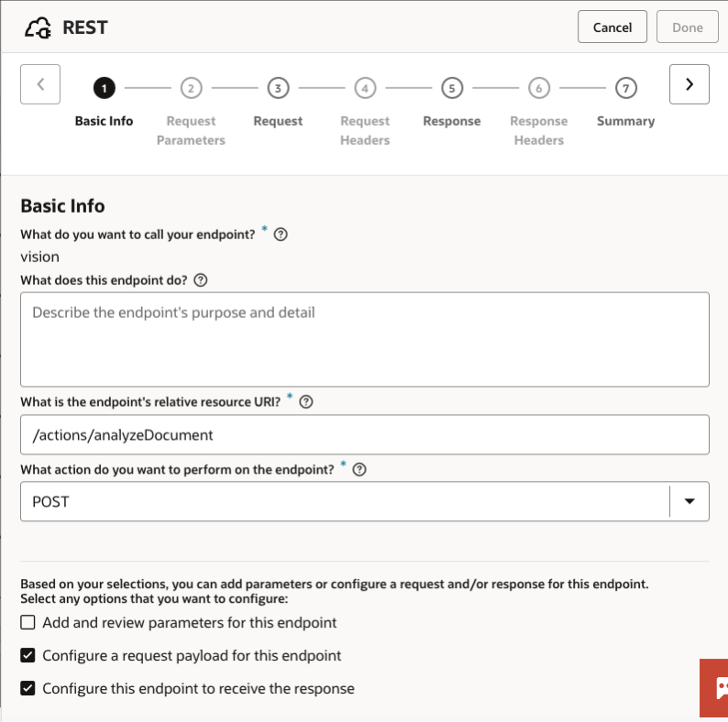Open the endpoint action combo box
This screenshot has width=728, height=722.
coord(345,501)
